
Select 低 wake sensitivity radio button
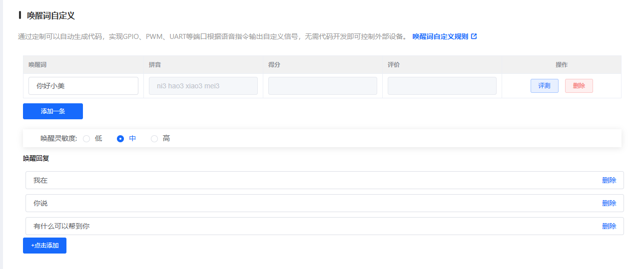click(86, 139)
